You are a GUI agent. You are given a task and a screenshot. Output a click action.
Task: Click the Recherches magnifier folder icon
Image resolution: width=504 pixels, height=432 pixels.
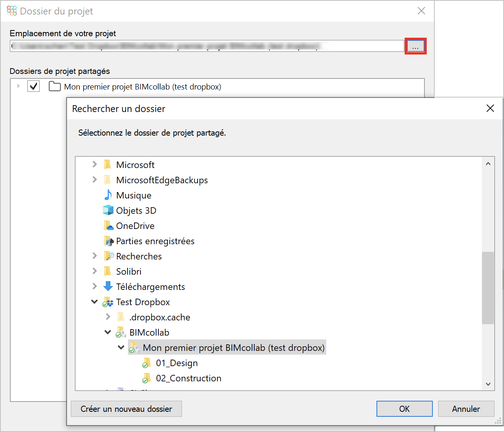[x=108, y=256]
